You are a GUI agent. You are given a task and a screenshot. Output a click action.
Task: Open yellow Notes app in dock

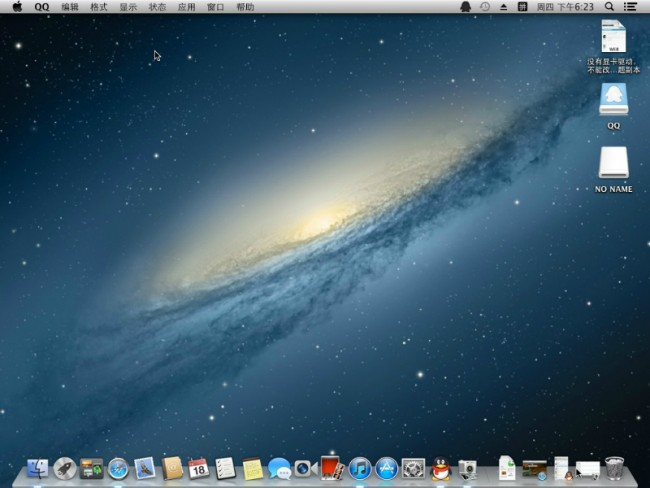pos(252,468)
